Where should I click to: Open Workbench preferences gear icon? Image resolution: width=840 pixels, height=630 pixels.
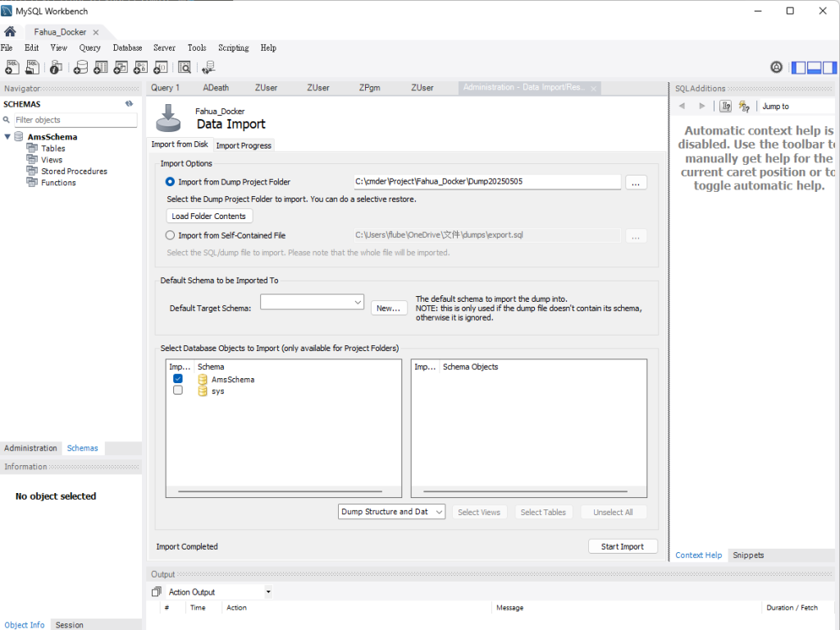coord(776,67)
